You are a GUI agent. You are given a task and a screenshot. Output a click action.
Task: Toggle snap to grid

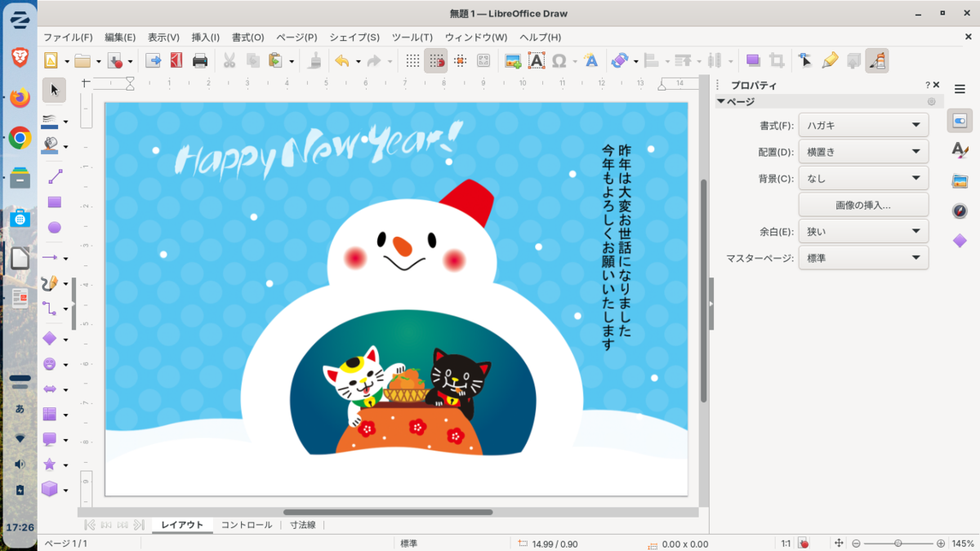(436, 60)
